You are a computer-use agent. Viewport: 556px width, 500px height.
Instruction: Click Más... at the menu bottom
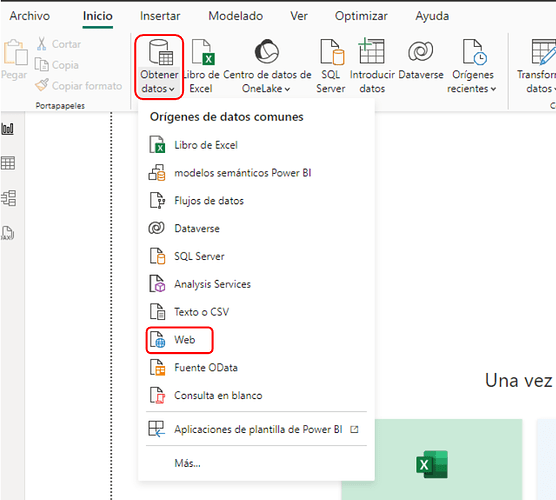click(187, 463)
